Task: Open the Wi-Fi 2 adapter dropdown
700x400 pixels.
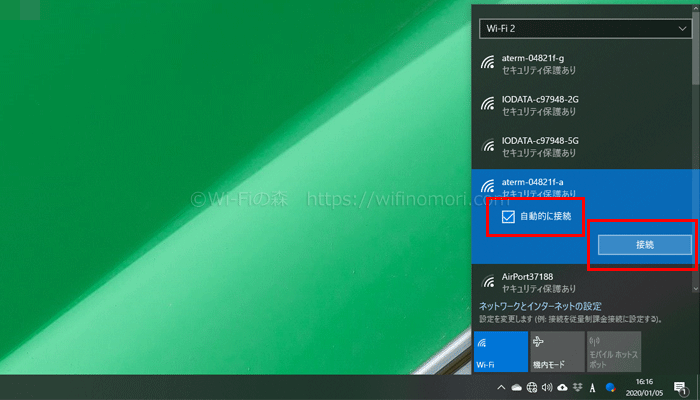Action: click(x=585, y=29)
